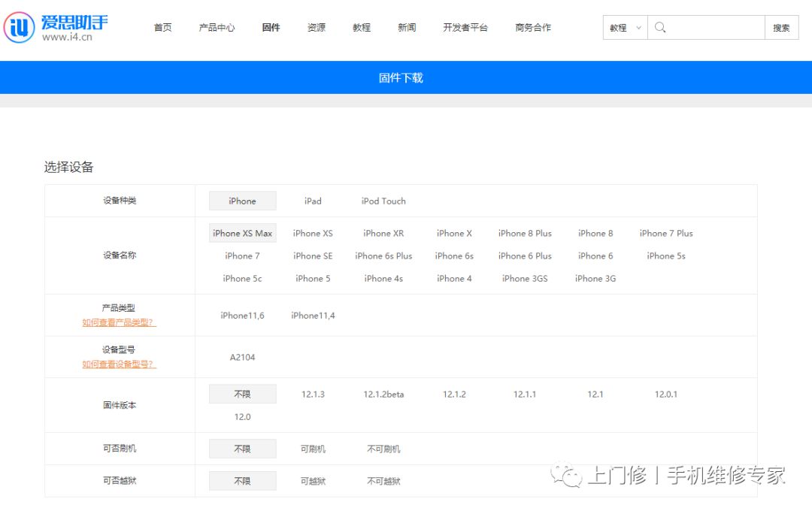Pick iPhone 3GS device
Viewport: 812px width, 511px height.
[x=525, y=279]
